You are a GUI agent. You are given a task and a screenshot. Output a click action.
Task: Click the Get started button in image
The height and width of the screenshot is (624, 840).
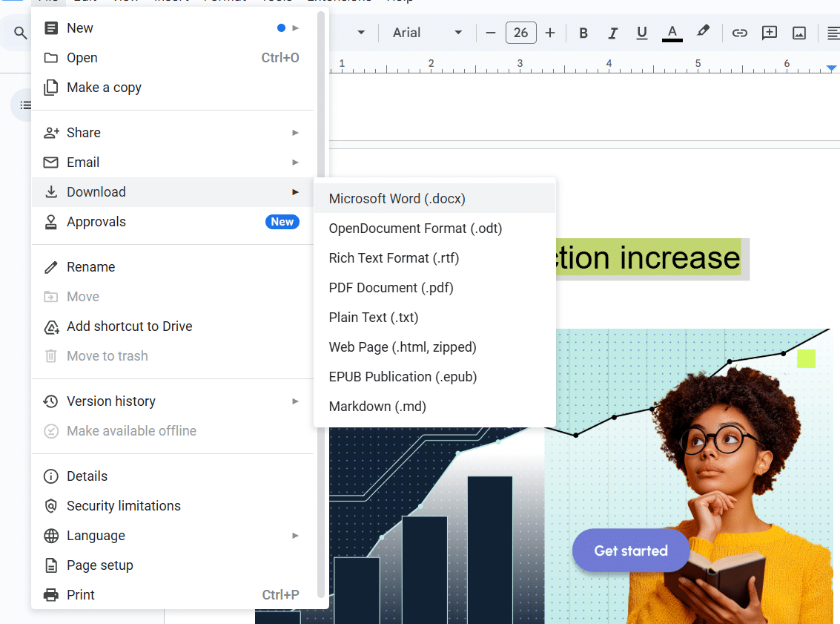(x=630, y=551)
